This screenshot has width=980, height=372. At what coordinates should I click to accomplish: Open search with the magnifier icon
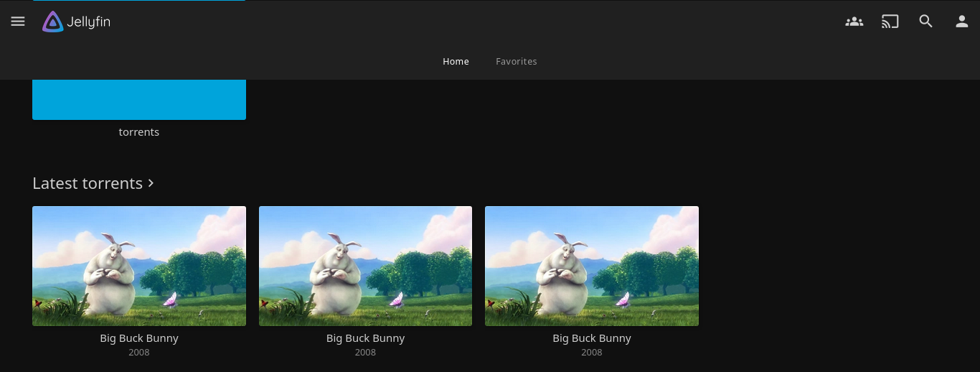click(x=925, y=22)
